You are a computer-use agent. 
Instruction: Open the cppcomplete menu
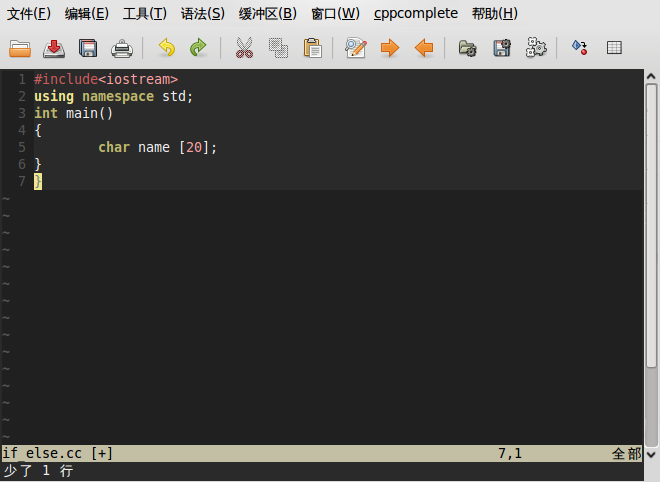point(416,13)
